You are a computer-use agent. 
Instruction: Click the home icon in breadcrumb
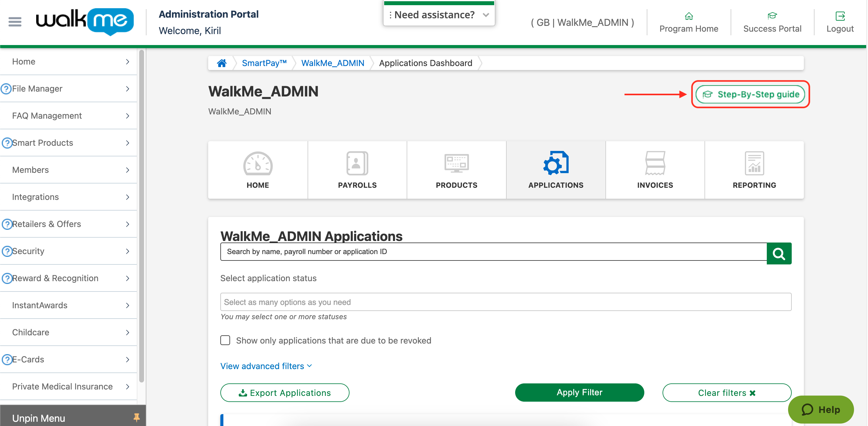(x=222, y=63)
